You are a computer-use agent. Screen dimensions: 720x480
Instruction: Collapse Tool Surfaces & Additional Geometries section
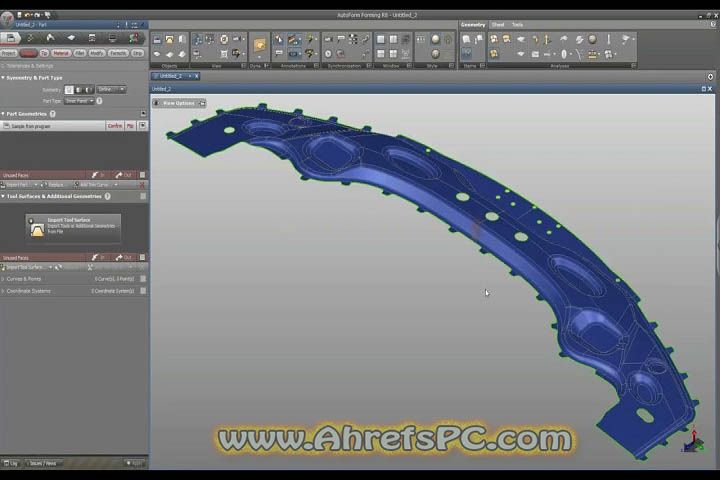point(3,197)
